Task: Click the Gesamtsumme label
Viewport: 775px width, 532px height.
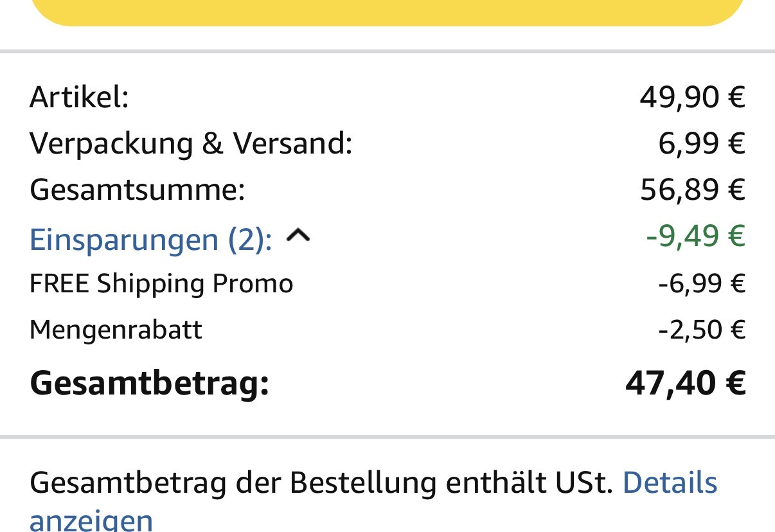Action: pos(137,190)
